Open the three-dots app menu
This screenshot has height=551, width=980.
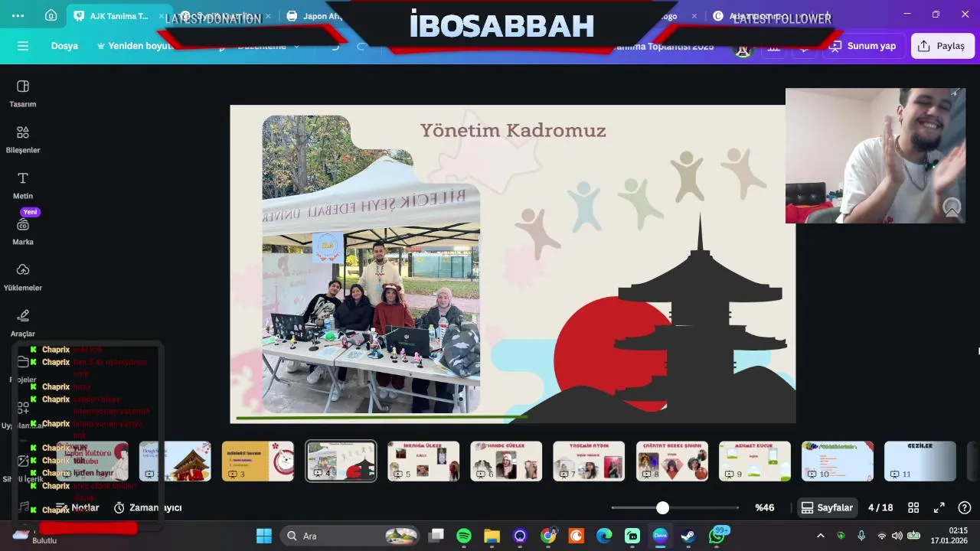(x=18, y=15)
